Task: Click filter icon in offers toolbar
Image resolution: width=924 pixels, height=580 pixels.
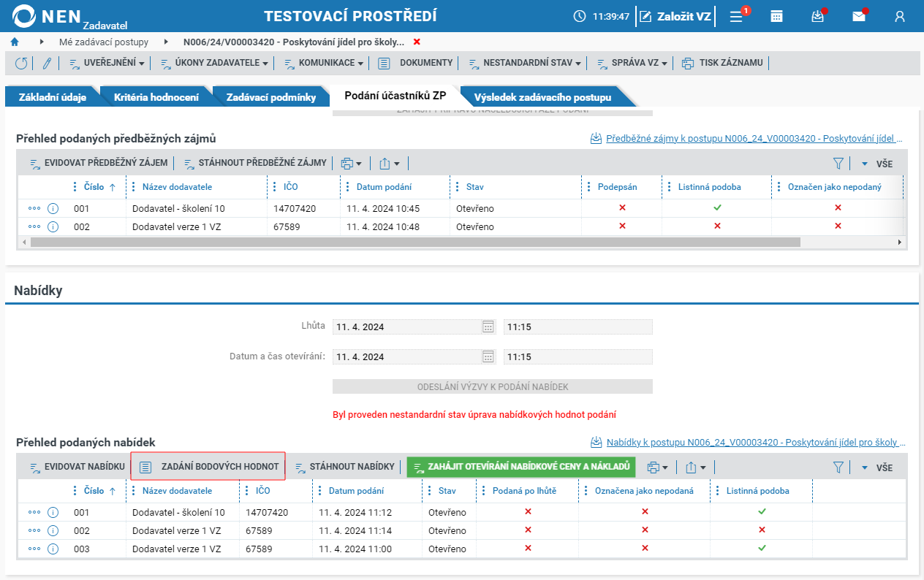Action: pos(838,468)
